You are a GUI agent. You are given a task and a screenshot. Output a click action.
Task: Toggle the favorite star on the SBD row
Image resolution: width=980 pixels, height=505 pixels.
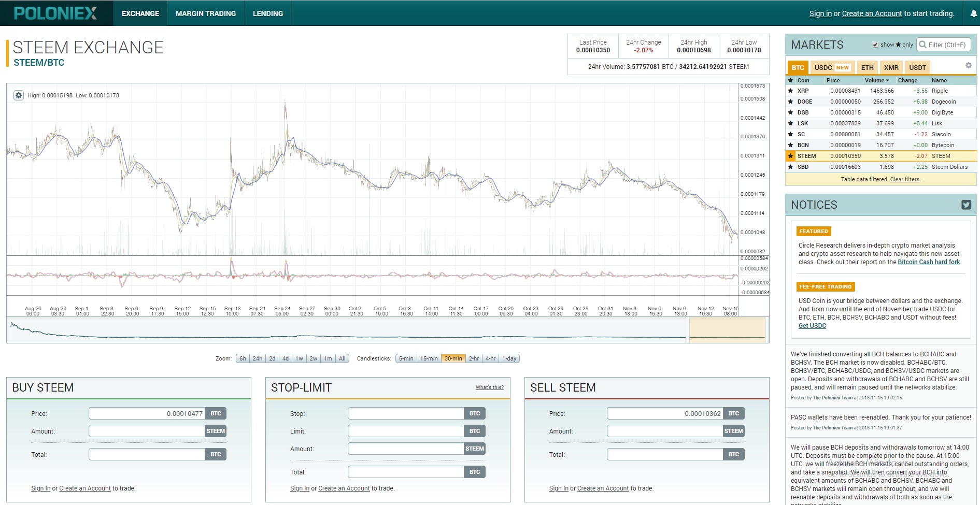coord(790,167)
